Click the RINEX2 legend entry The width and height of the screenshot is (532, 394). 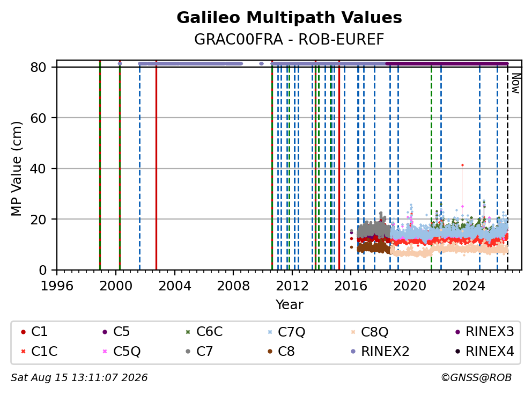[380, 351]
